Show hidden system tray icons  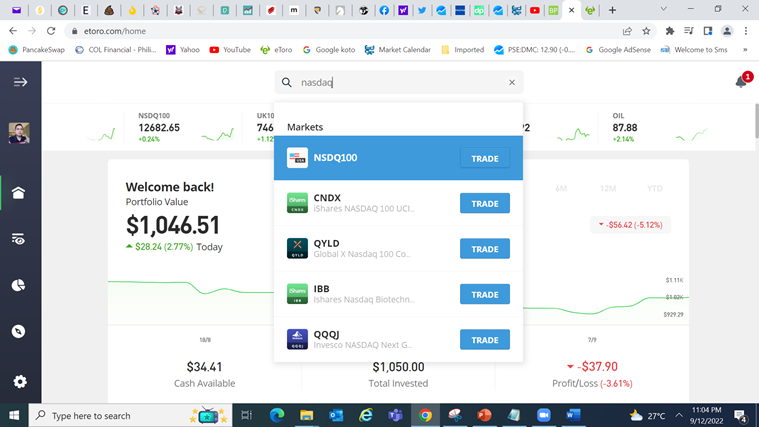coord(679,415)
